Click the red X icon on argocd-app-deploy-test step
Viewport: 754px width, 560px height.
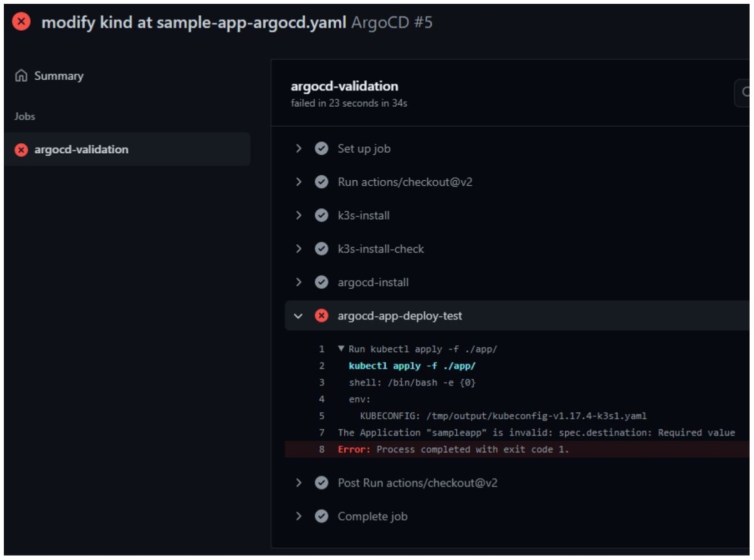320,316
